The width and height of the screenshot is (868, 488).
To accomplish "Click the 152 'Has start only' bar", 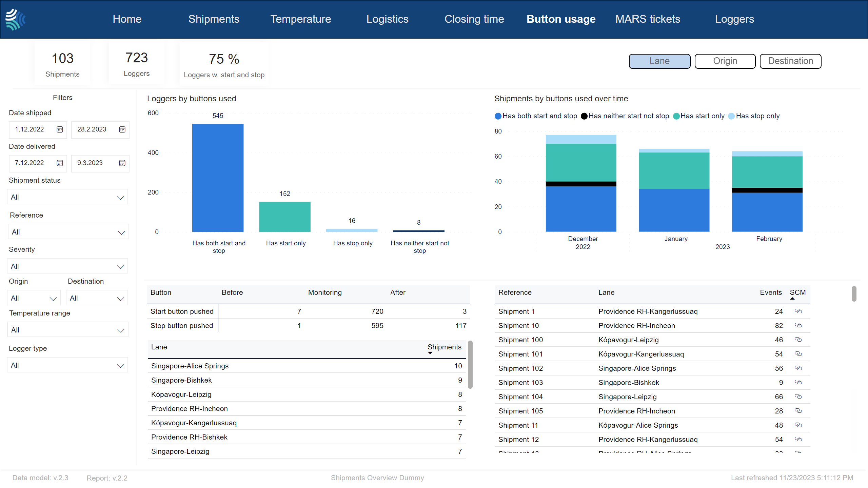I will click(285, 217).
